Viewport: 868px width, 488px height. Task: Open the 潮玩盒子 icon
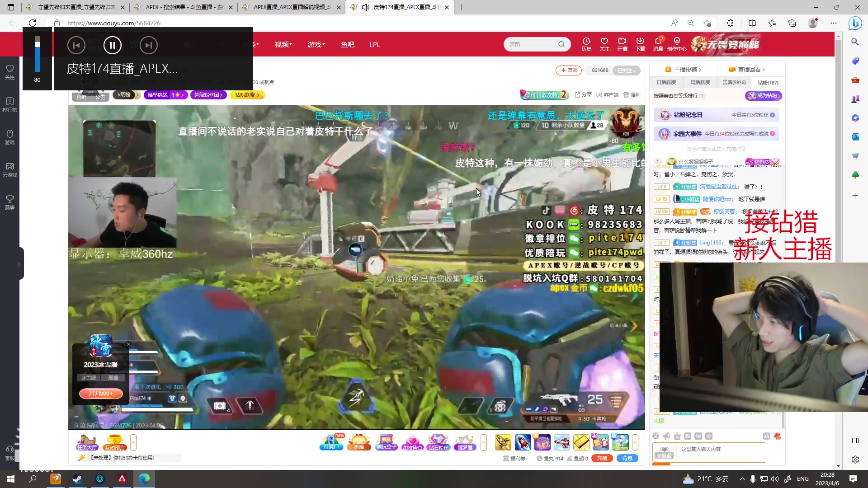point(387,442)
